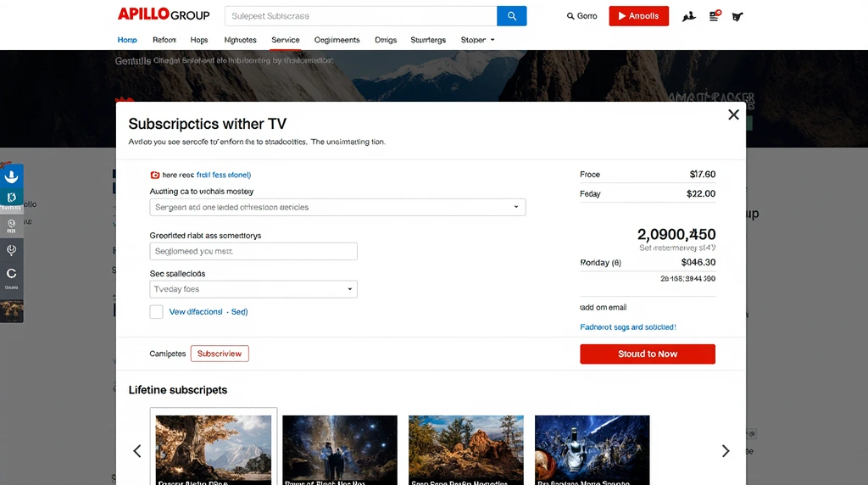Follow the frclil fess monel link
This screenshot has width=868, height=485.
(x=224, y=175)
